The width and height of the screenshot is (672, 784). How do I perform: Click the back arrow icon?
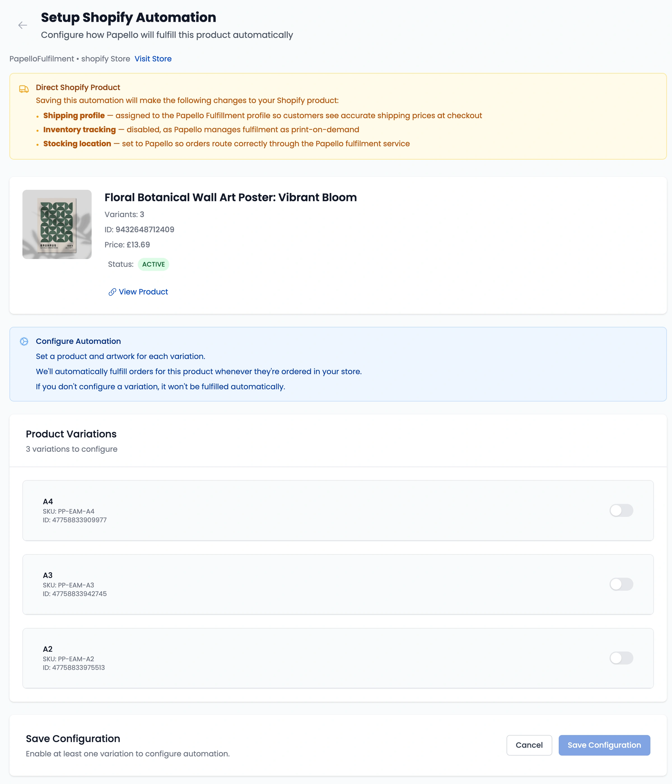point(23,25)
